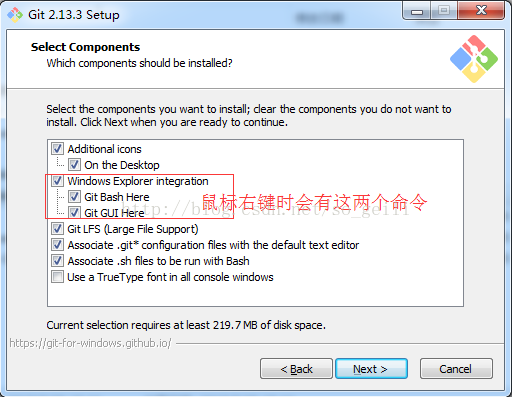The image size is (512, 397).
Task: Select the Git LFS label text
Action: [x=133, y=229]
